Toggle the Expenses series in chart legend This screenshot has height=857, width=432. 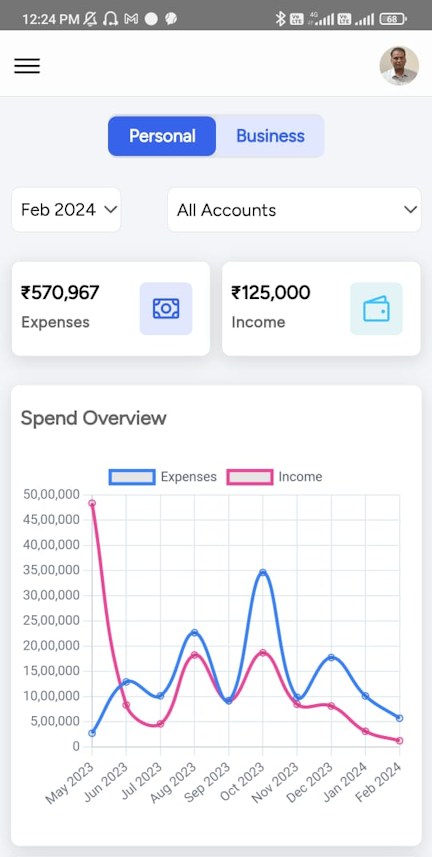pyautogui.click(x=163, y=477)
